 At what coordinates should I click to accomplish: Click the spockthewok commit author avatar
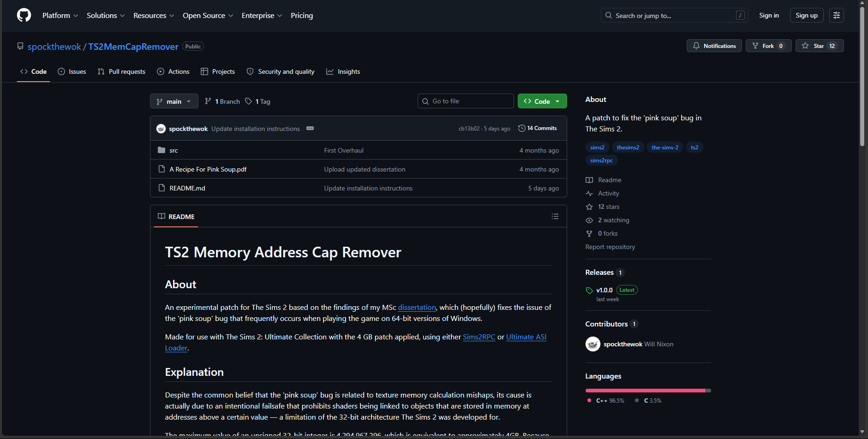tap(161, 129)
